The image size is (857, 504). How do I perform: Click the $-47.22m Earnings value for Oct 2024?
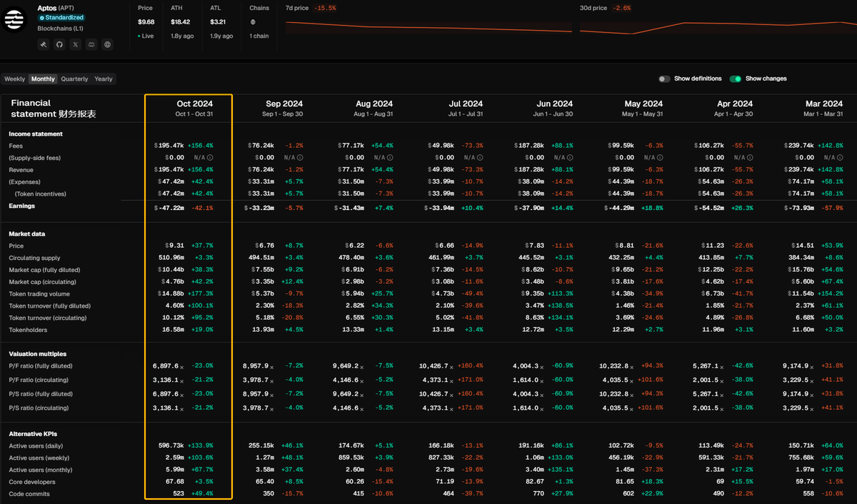[x=169, y=208]
